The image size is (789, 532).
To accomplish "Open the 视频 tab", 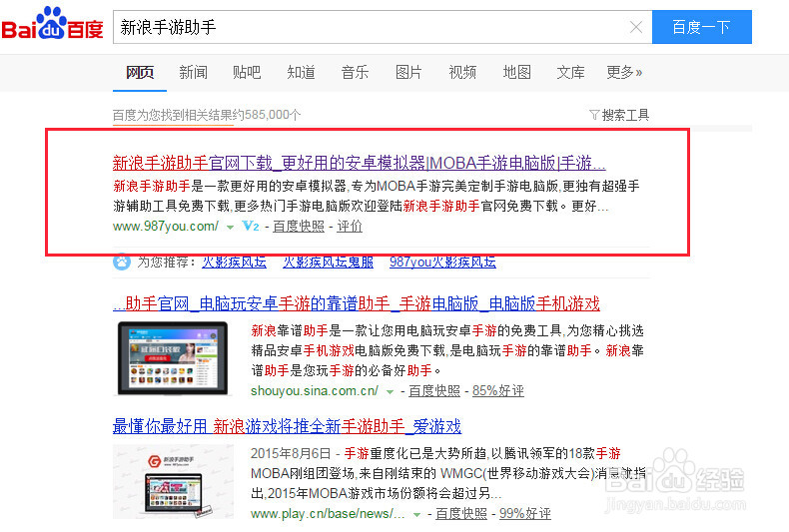I will coord(462,73).
